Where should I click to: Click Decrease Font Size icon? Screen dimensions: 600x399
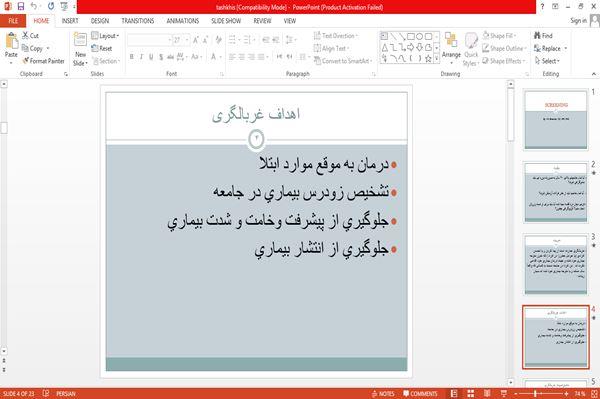[x=205, y=40]
